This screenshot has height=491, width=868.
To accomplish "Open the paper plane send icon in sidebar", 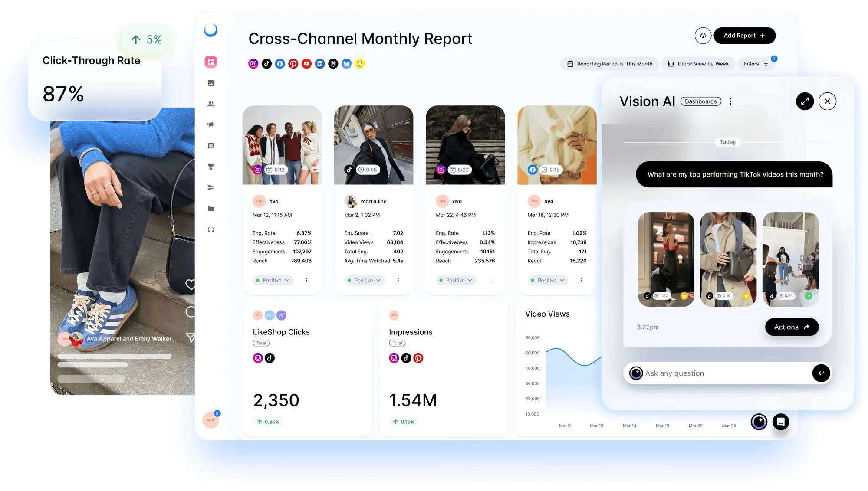I will 211,187.
